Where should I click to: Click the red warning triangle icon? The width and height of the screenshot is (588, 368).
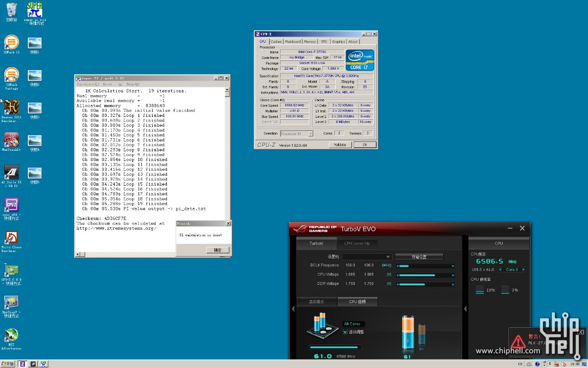pos(518,342)
